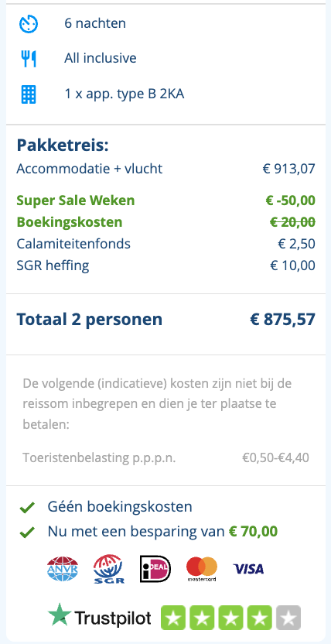
Task: Click checkmark beside besparing van €70,00
Action: [27, 533]
